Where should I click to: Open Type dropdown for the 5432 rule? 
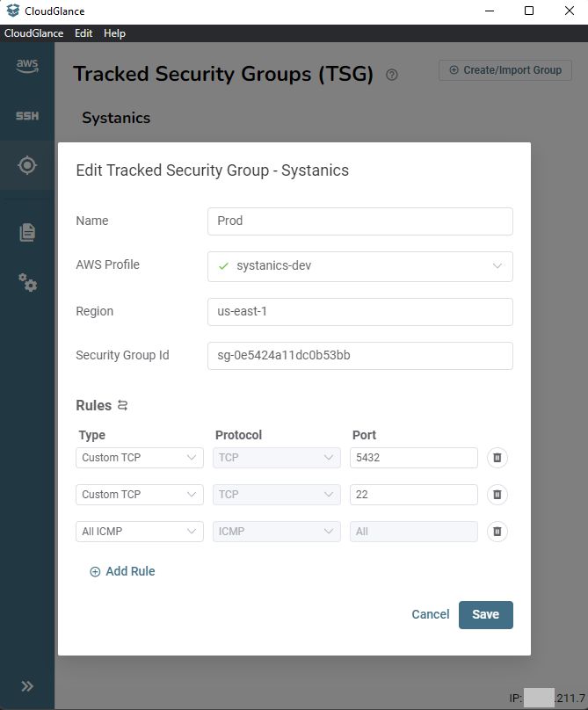click(140, 457)
